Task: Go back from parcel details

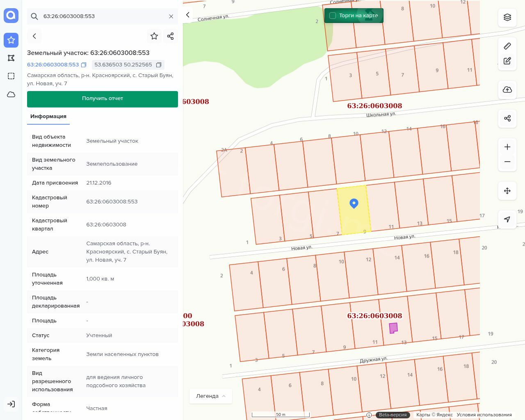Action: click(34, 36)
